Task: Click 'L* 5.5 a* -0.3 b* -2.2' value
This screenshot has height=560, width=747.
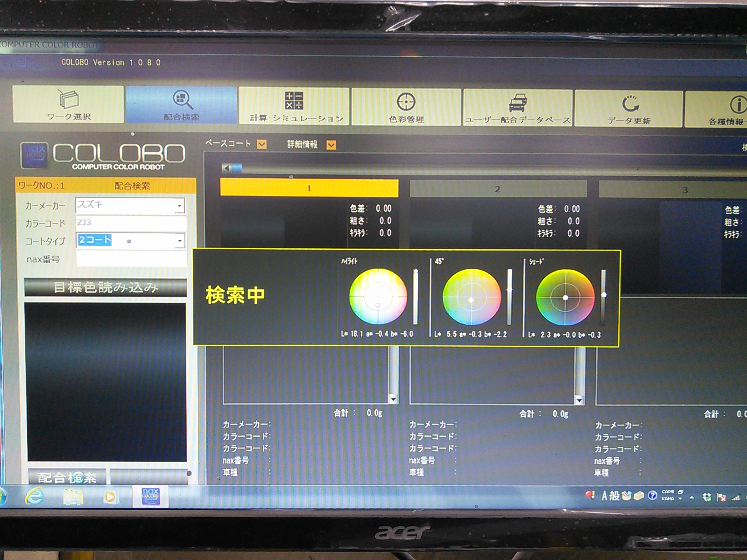Action: click(x=471, y=335)
